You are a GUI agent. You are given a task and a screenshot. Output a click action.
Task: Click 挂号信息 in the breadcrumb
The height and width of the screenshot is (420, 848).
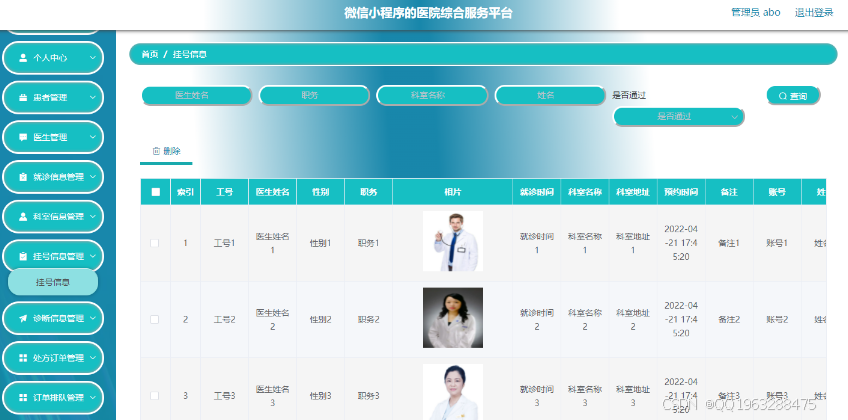coord(189,54)
